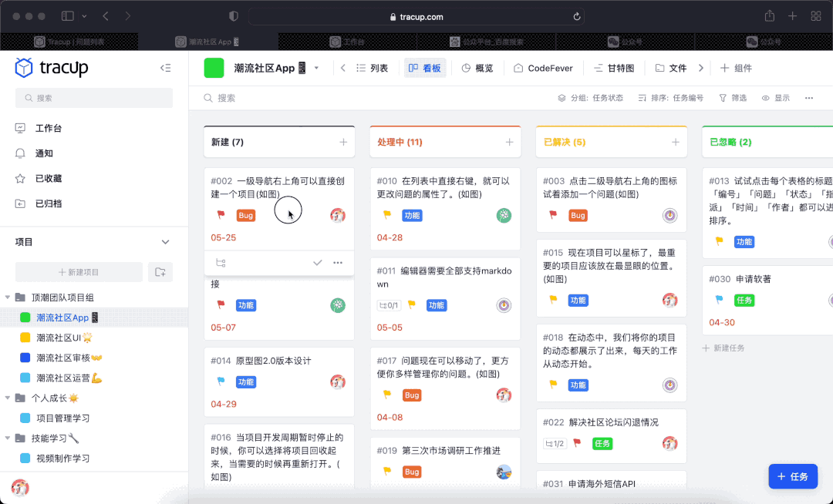The height and width of the screenshot is (504, 833).
Task: Collapse the 项目 section chevron
Action: (x=165, y=242)
